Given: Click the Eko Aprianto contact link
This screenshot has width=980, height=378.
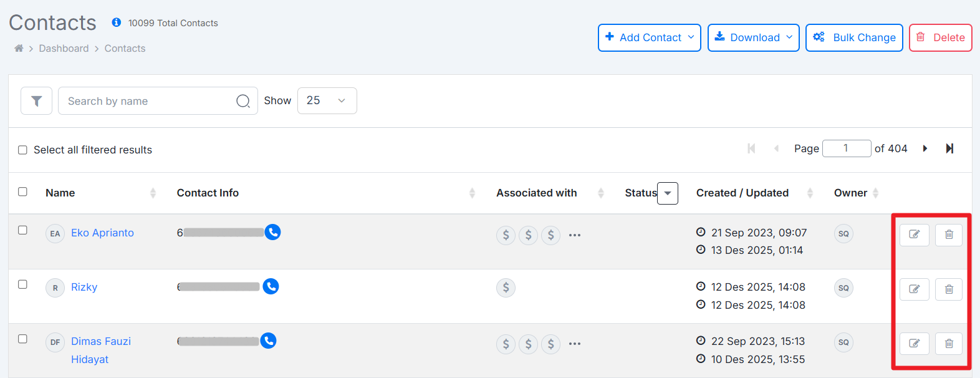Looking at the screenshot, I should [102, 233].
